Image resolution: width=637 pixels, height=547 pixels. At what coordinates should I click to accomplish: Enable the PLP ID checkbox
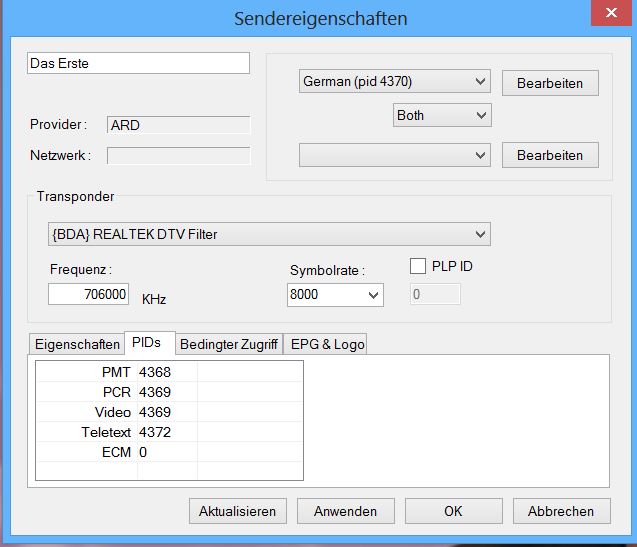click(x=419, y=267)
